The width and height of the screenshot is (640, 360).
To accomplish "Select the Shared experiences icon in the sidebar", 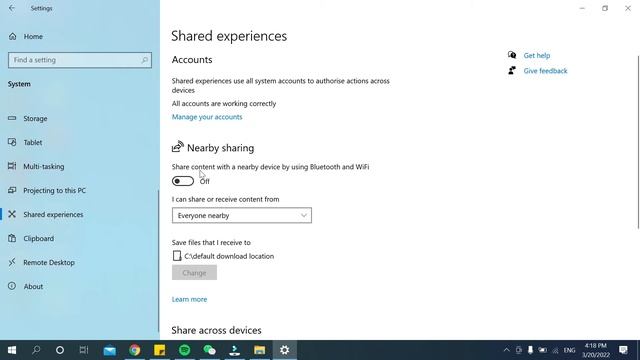I will pyautogui.click(x=12, y=214).
